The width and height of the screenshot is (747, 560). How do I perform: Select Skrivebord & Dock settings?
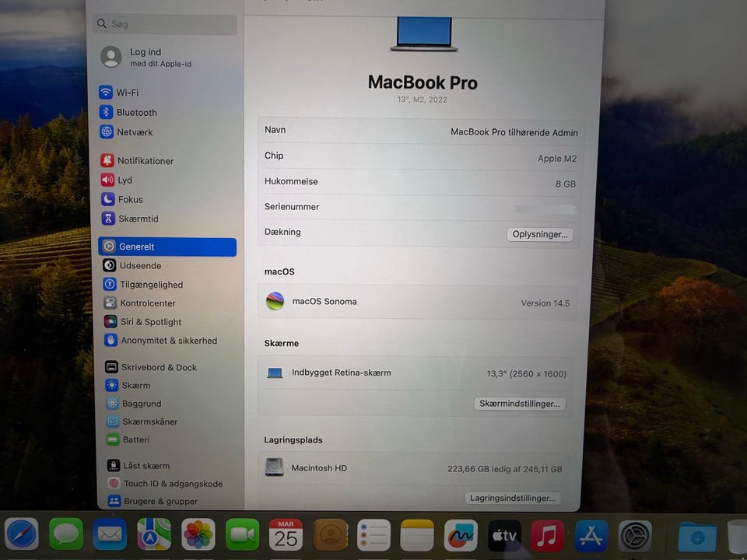pyautogui.click(x=152, y=367)
